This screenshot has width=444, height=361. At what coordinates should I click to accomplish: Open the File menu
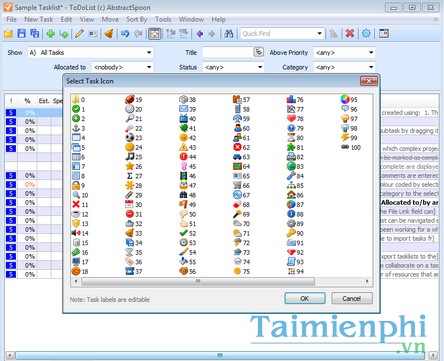click(x=11, y=19)
